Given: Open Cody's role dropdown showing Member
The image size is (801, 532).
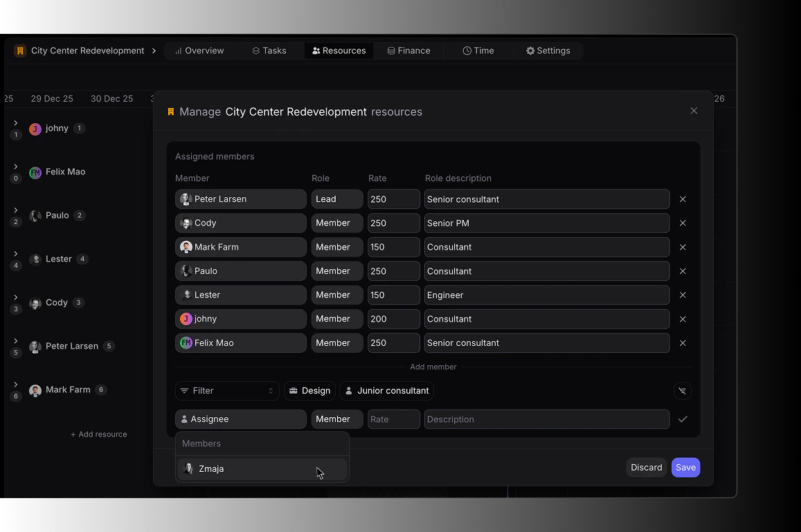Looking at the screenshot, I should pyautogui.click(x=336, y=223).
